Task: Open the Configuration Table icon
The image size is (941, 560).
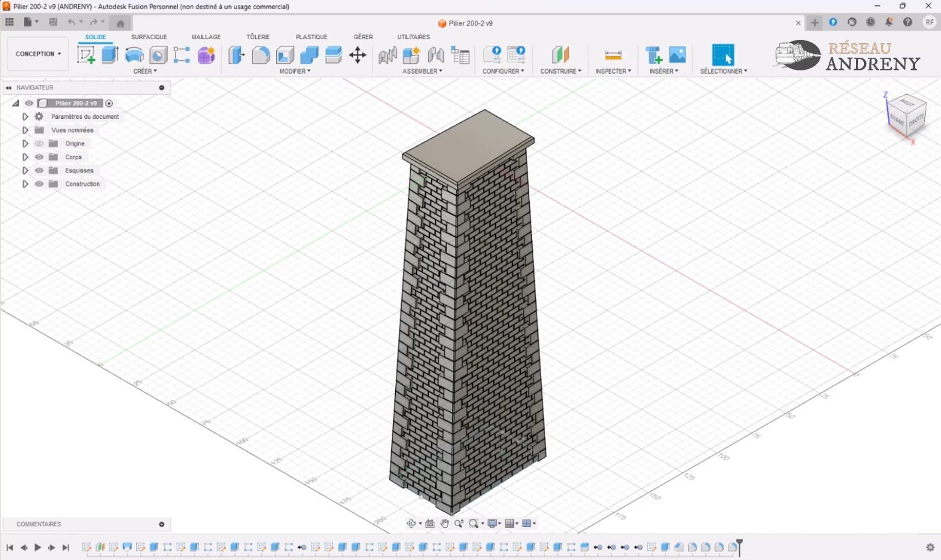Action: (x=516, y=54)
